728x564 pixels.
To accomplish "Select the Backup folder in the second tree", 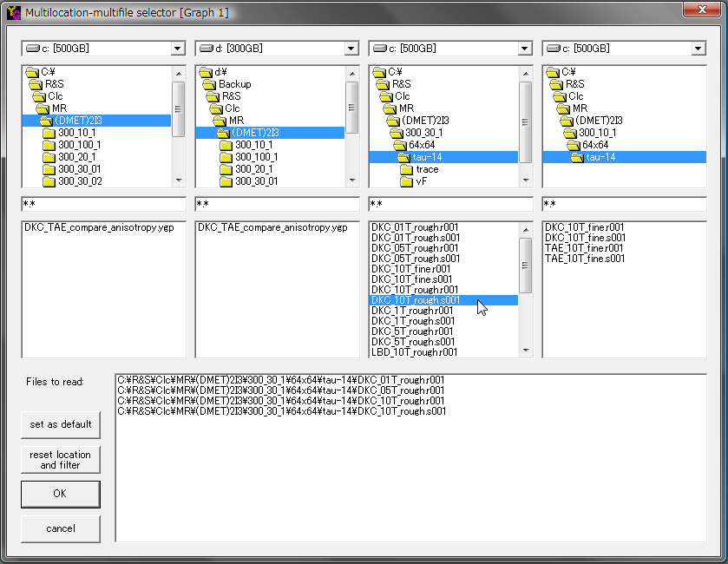I will (x=234, y=84).
